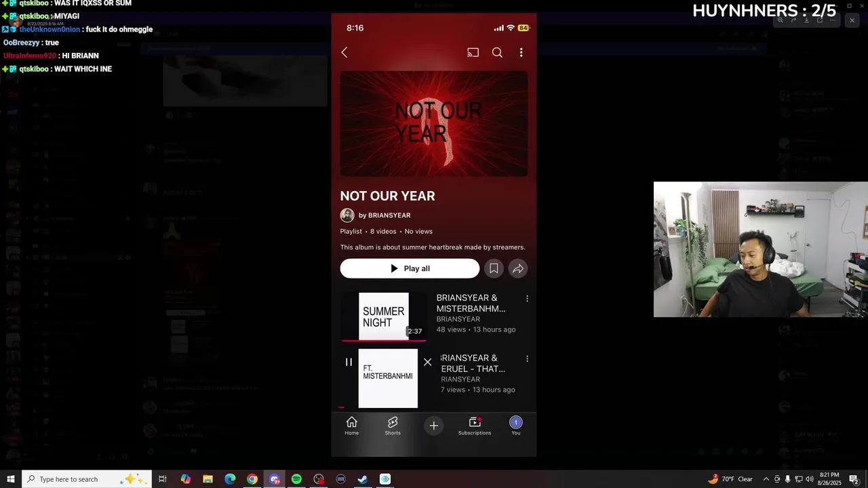Open the Windows Start menu
This screenshot has height=488, width=868.
(x=11, y=479)
